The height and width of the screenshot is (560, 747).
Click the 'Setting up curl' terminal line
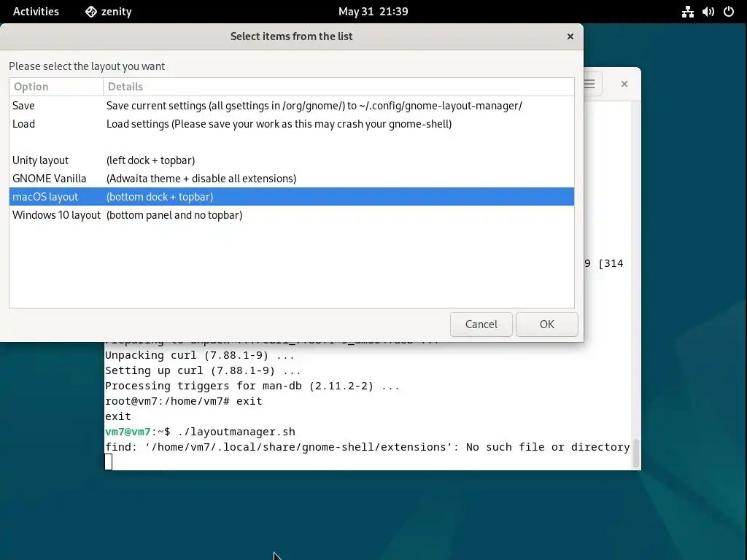click(203, 370)
